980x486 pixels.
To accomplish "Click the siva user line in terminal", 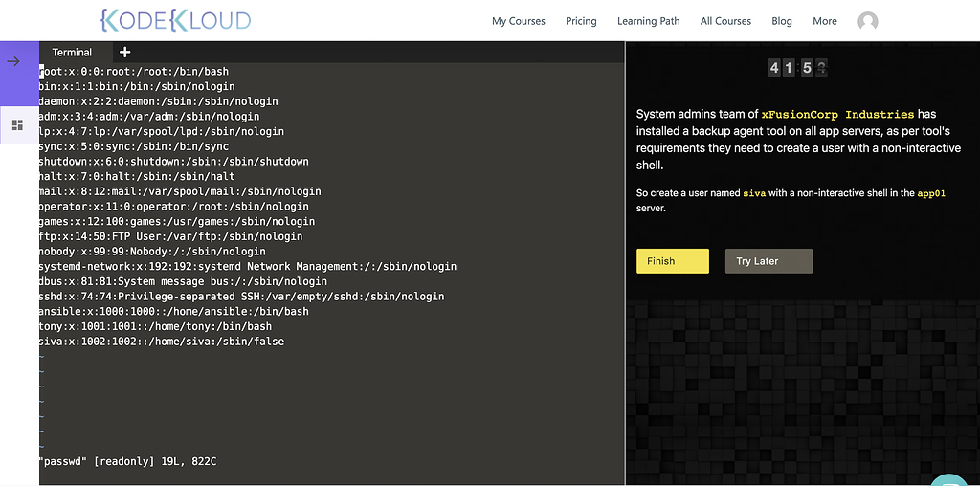I will click(x=161, y=342).
